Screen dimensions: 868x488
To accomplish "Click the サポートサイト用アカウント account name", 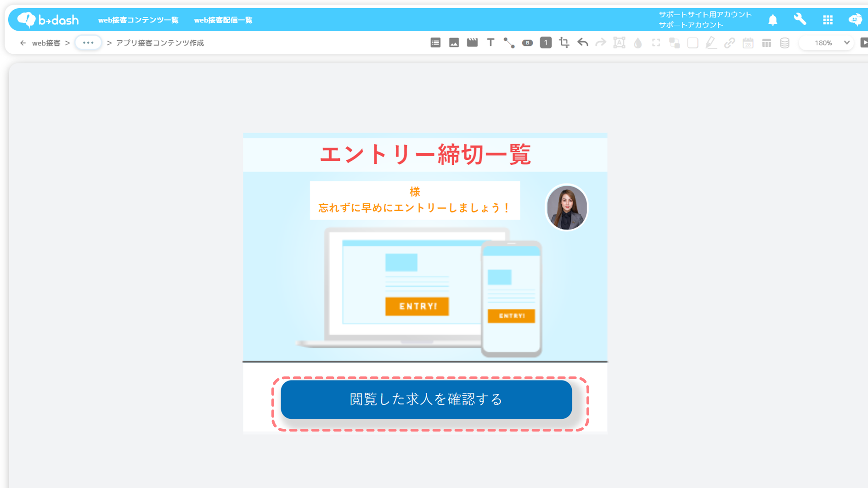I will coord(705,15).
